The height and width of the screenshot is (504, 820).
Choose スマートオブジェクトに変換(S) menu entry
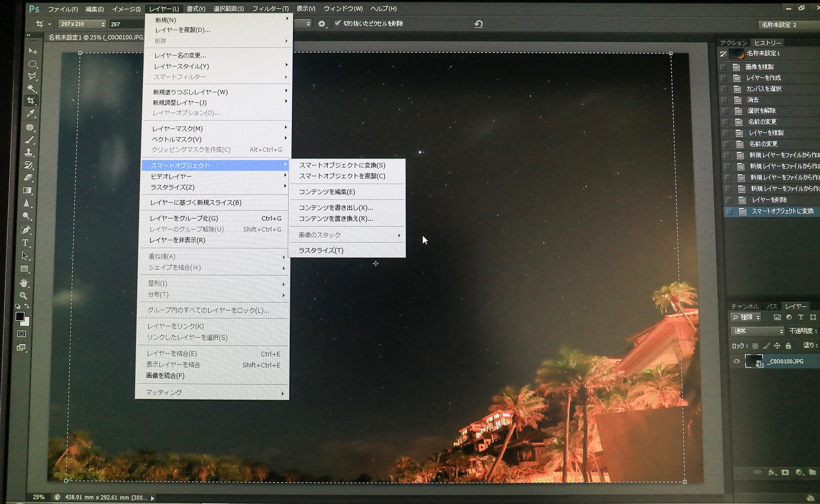coord(342,165)
